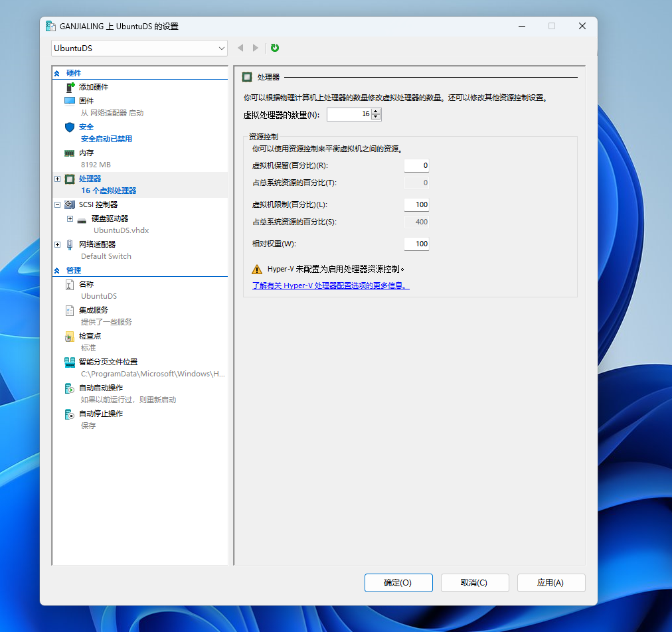Click the forward arrow navigation icon
The height and width of the screenshot is (632, 672).
coord(256,48)
